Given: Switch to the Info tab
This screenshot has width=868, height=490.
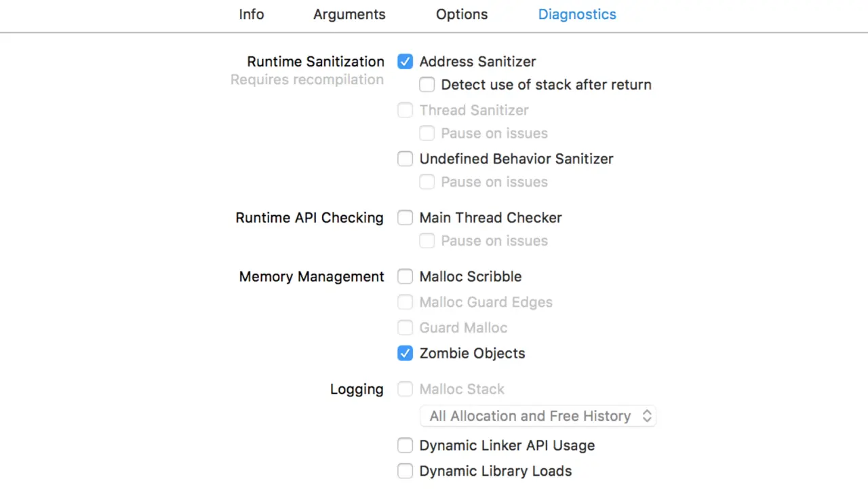Looking at the screenshot, I should click(x=251, y=14).
